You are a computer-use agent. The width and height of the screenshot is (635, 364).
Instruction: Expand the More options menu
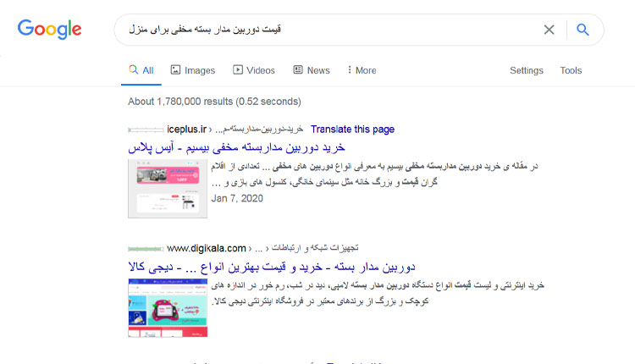(x=361, y=70)
